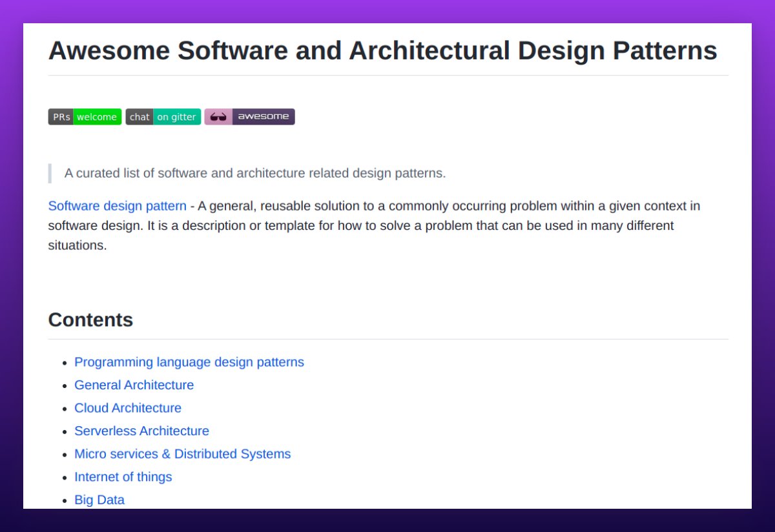
Task: Click 'Micro services & Distributed Systems' link
Action: [183, 454]
